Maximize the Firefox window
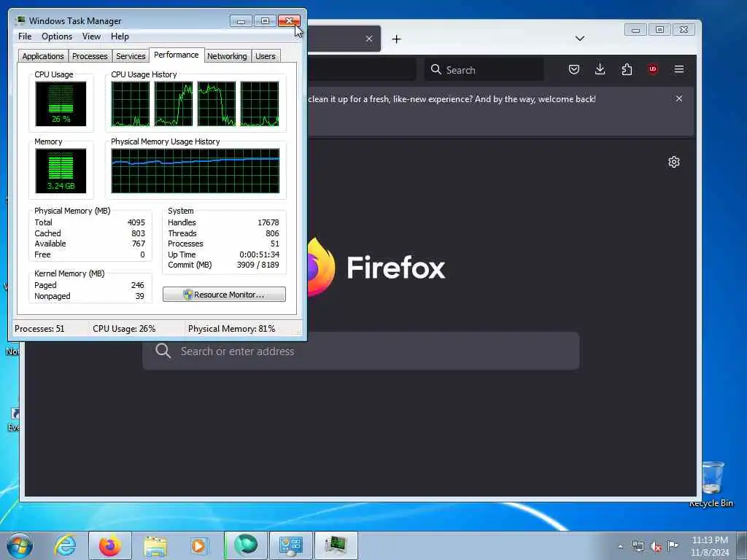Image resolution: width=747 pixels, height=560 pixels. [659, 30]
